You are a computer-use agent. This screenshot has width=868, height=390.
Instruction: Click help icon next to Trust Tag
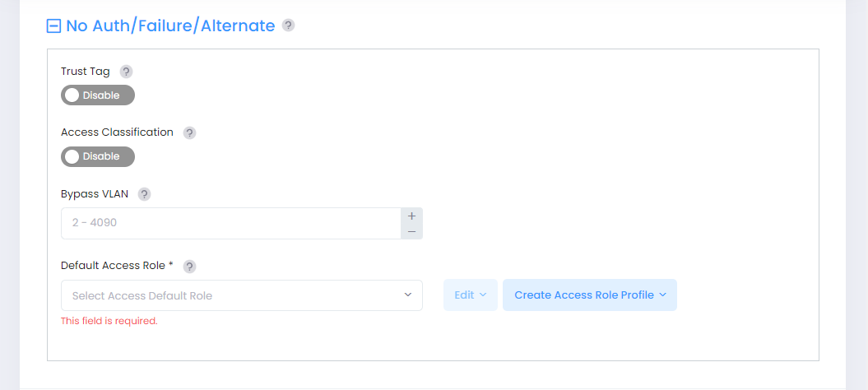pyautogui.click(x=126, y=72)
